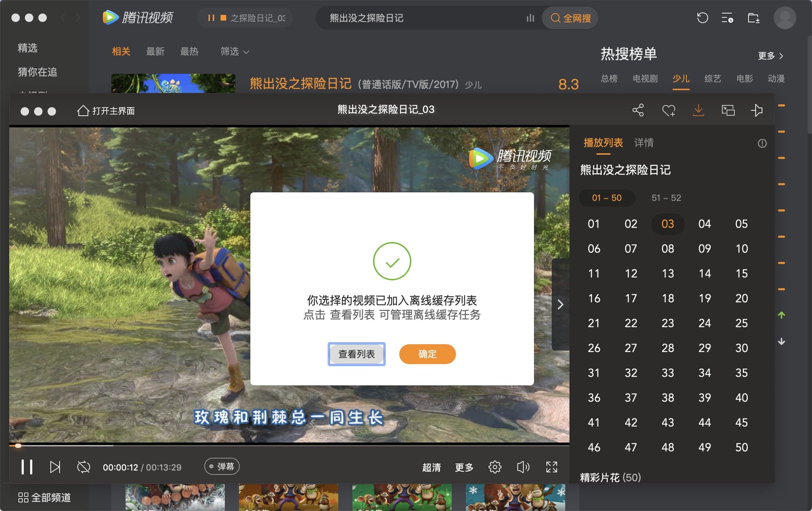The image size is (812, 511).
Task: Expand the 筛选 filter dropdown
Action: click(235, 52)
